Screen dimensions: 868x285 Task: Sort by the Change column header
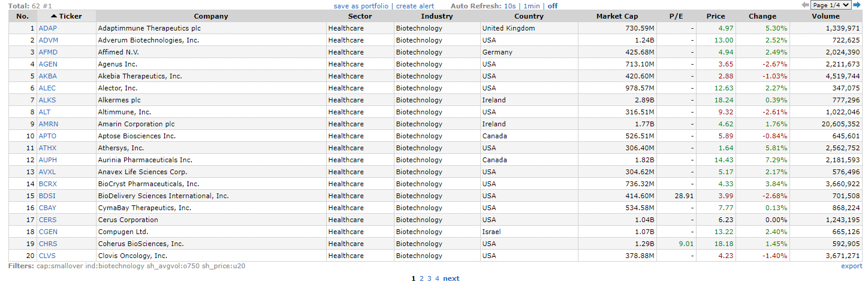click(762, 16)
